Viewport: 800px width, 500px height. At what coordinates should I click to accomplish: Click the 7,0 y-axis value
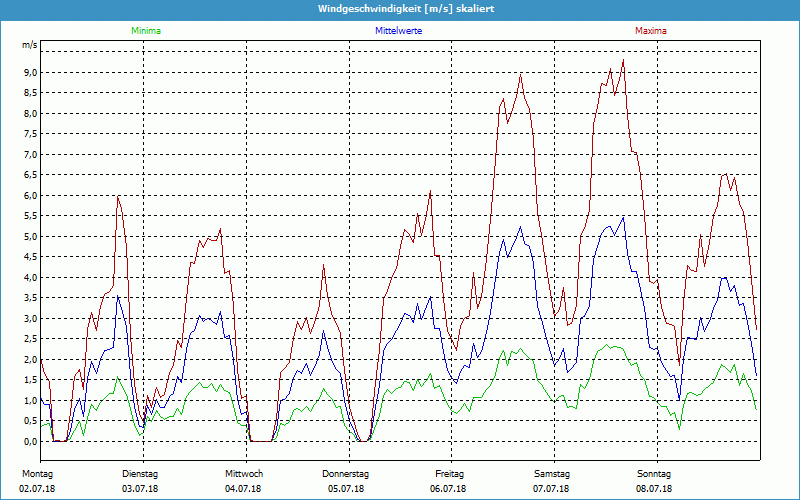coord(31,155)
